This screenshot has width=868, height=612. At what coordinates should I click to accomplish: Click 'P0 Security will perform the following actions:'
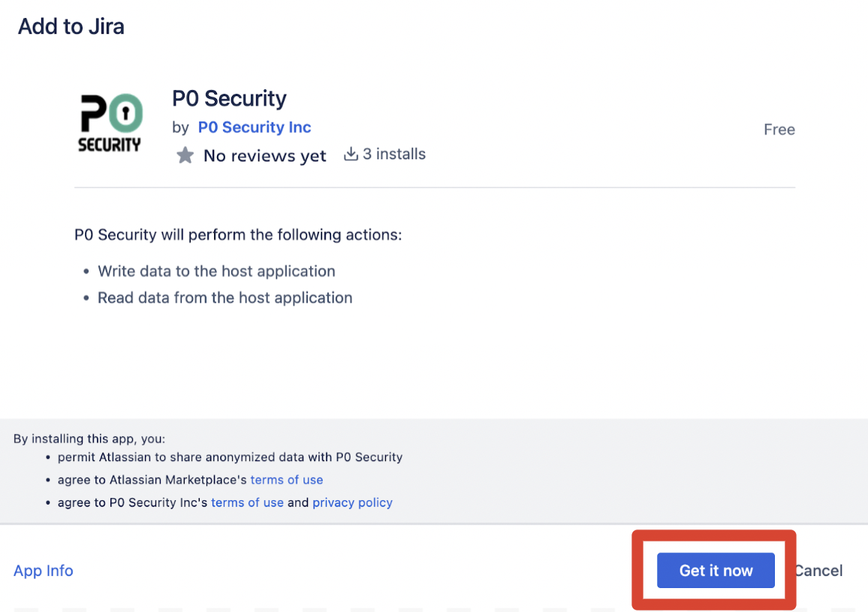tap(238, 235)
